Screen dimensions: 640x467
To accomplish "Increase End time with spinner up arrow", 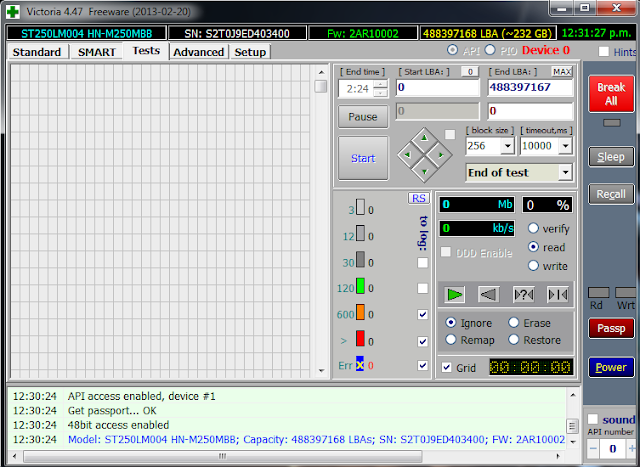I will coord(380,85).
